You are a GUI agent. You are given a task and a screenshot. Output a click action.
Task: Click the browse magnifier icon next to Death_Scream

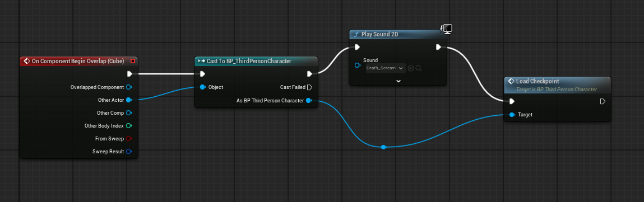(419, 68)
